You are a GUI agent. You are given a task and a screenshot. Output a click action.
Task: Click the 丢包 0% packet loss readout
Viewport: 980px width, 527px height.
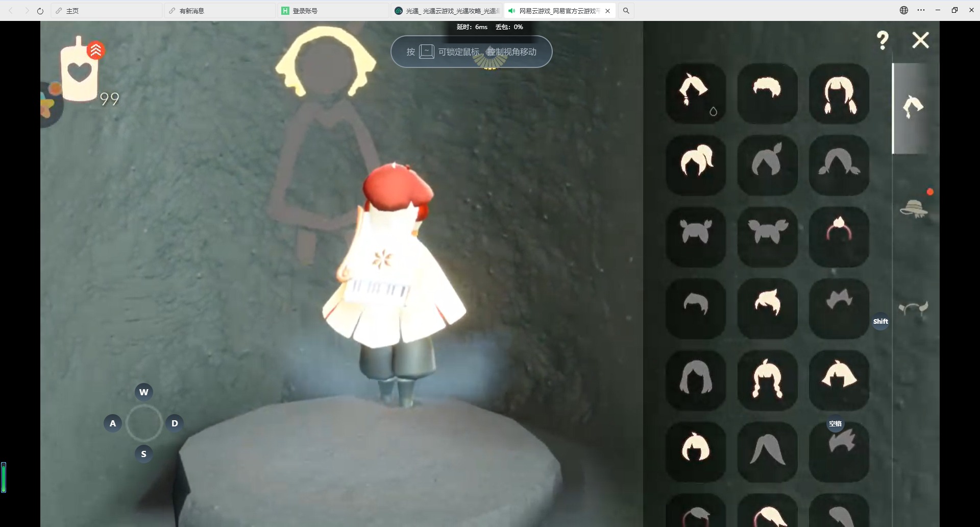509,27
